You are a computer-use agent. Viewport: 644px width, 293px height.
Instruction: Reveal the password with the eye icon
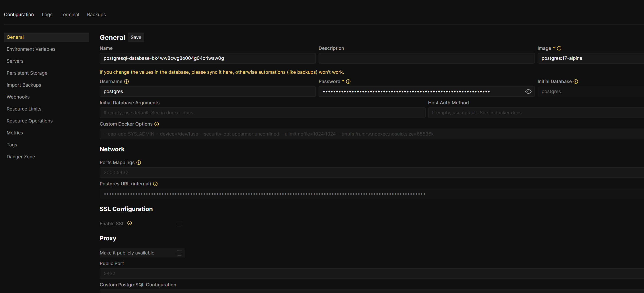528,91
